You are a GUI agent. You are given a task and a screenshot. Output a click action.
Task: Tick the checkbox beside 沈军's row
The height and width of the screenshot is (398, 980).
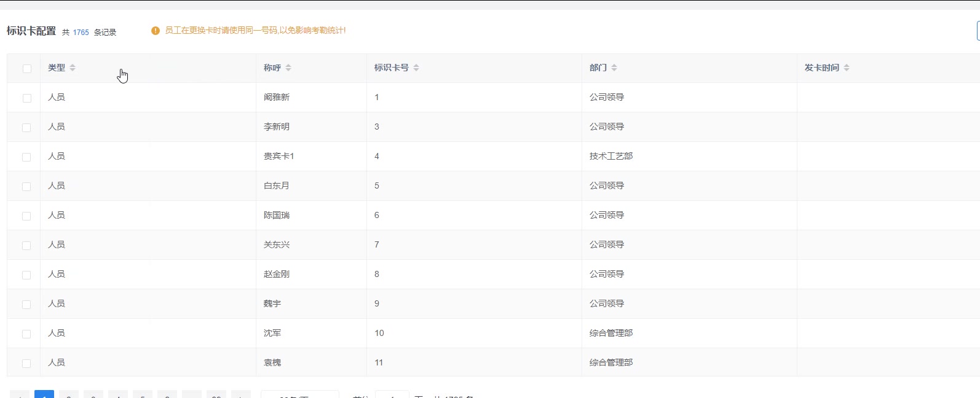27,334
